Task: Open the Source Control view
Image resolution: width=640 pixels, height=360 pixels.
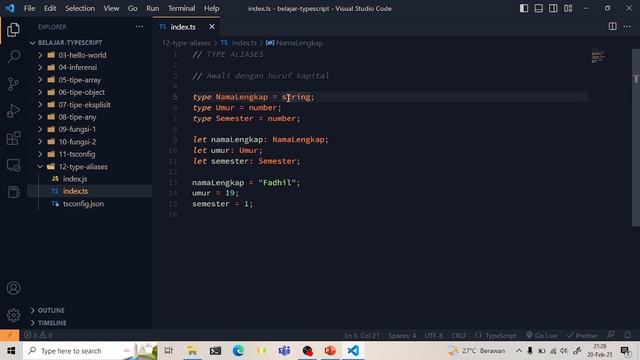Action: (x=13, y=84)
